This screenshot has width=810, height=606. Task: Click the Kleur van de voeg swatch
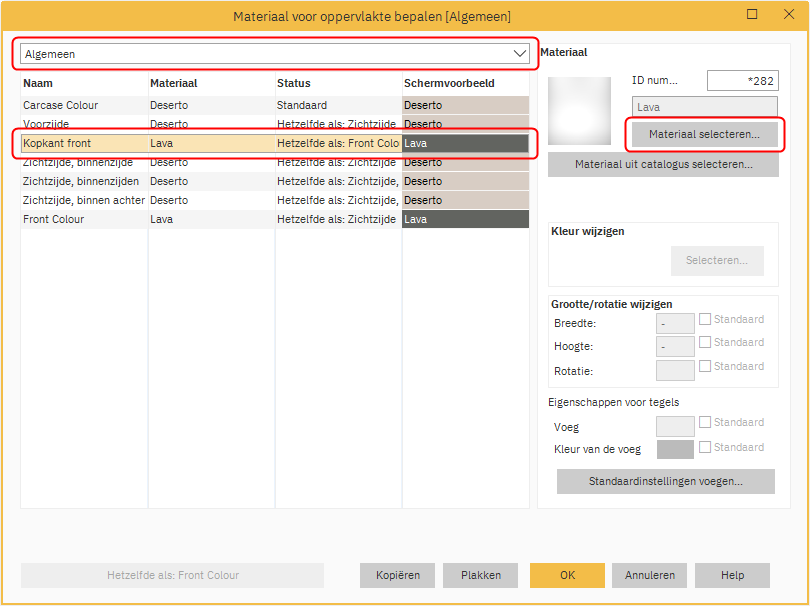pyautogui.click(x=675, y=450)
